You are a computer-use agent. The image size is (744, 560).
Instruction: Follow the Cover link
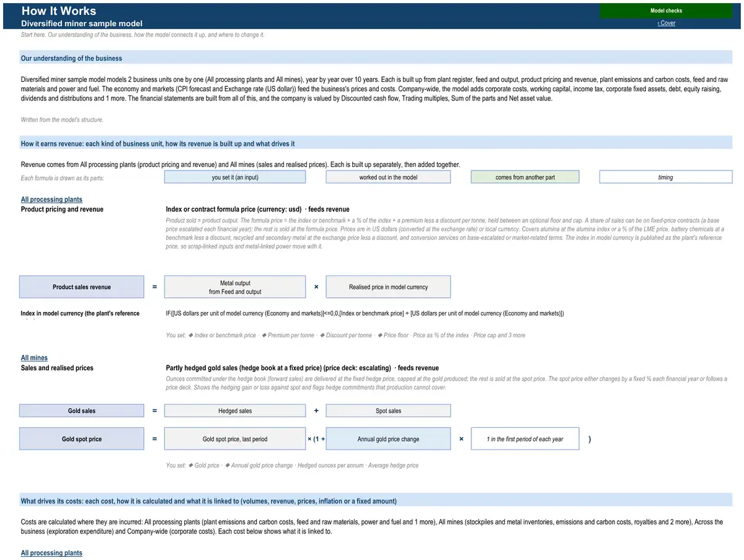[x=666, y=23]
